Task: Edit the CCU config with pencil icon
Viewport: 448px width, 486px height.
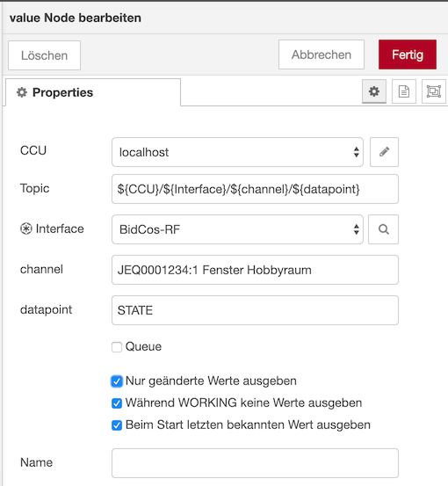Action: (384, 152)
